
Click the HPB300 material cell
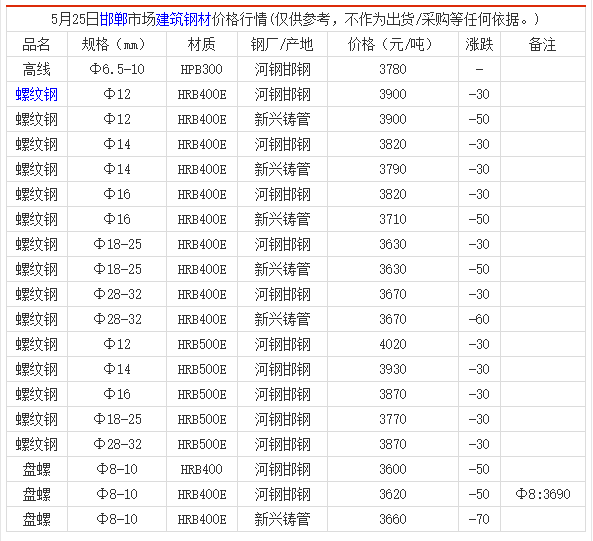202,69
